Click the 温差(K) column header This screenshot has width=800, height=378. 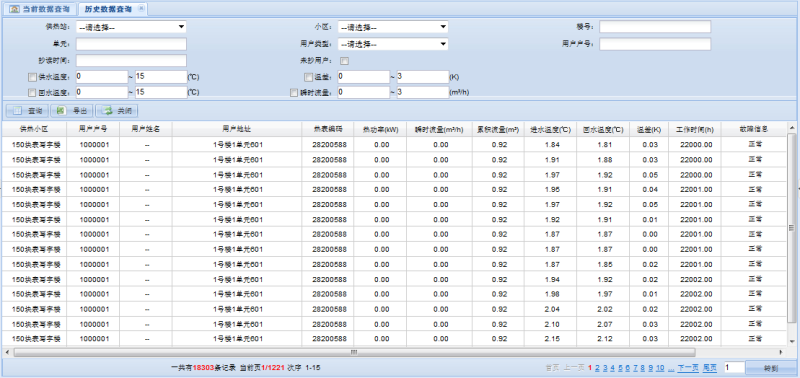coord(649,129)
